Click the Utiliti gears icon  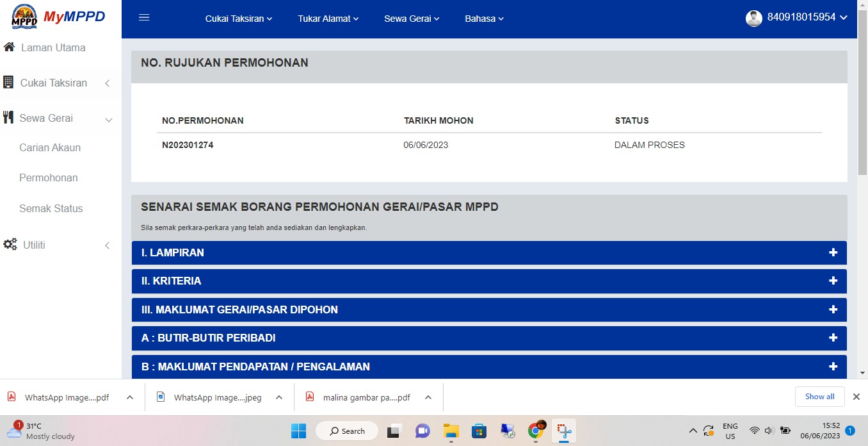pyautogui.click(x=10, y=245)
